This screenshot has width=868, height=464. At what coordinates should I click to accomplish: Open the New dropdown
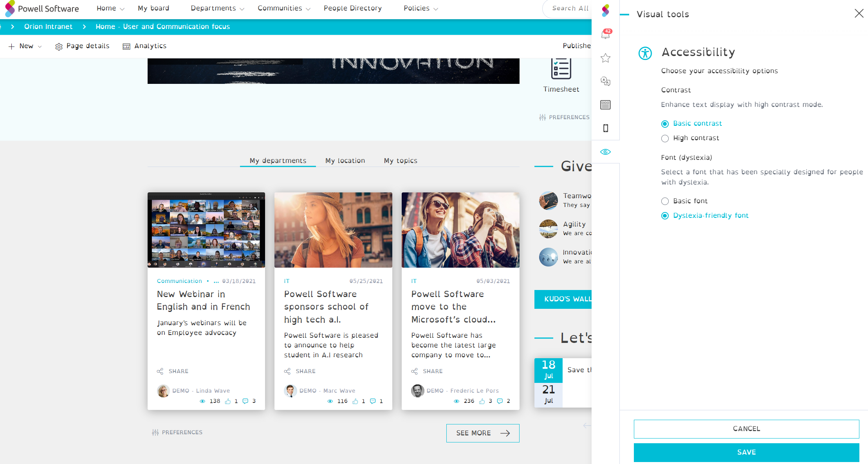25,46
